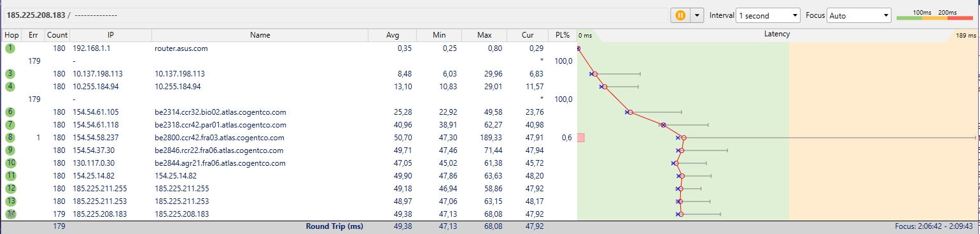The height and width of the screenshot is (234, 980).
Task: Click be2800.ccr42.fra03.atlas.cogentco.com hostname
Action: 220,138
